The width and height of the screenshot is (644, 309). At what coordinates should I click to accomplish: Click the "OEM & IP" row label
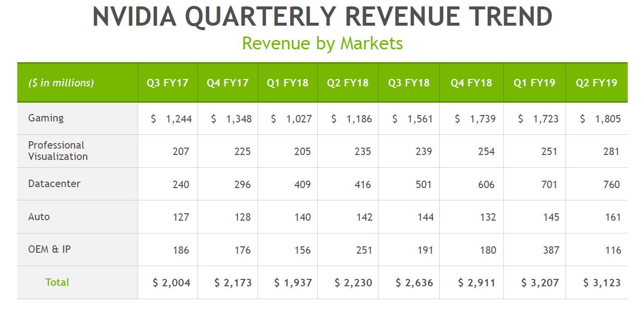pos(49,249)
